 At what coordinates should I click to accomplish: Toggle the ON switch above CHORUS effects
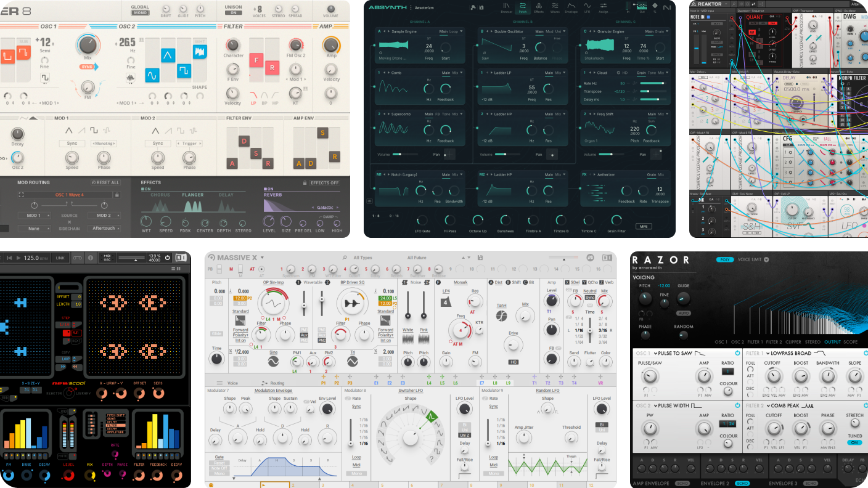145,189
